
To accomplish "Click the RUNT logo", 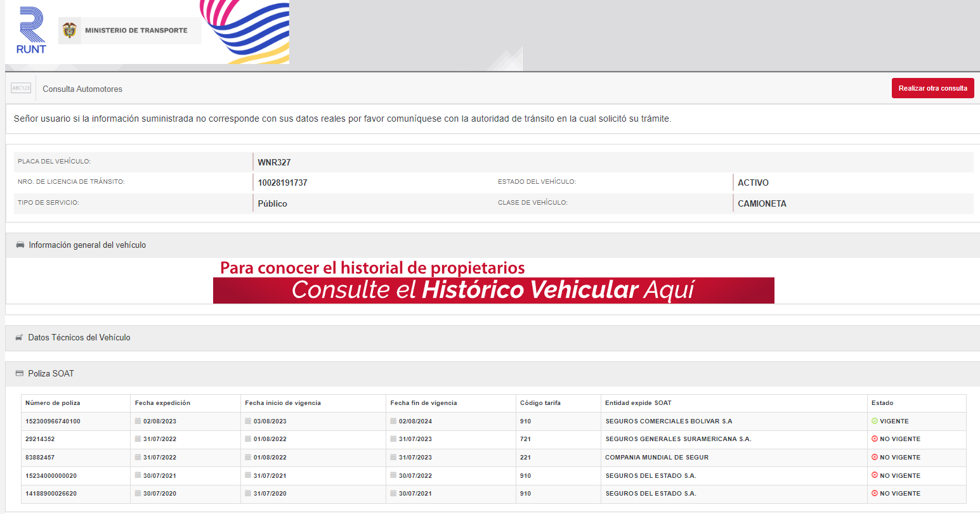I will pos(31,30).
